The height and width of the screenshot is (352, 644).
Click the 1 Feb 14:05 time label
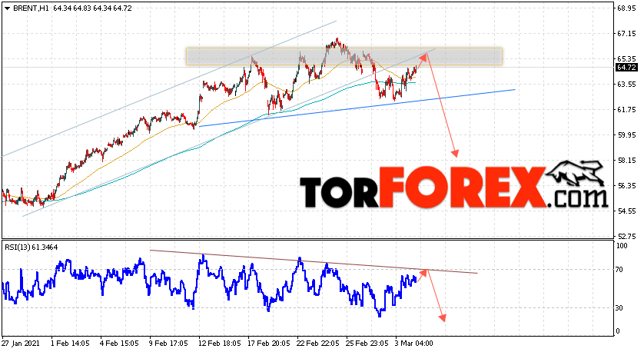pyautogui.click(x=70, y=343)
